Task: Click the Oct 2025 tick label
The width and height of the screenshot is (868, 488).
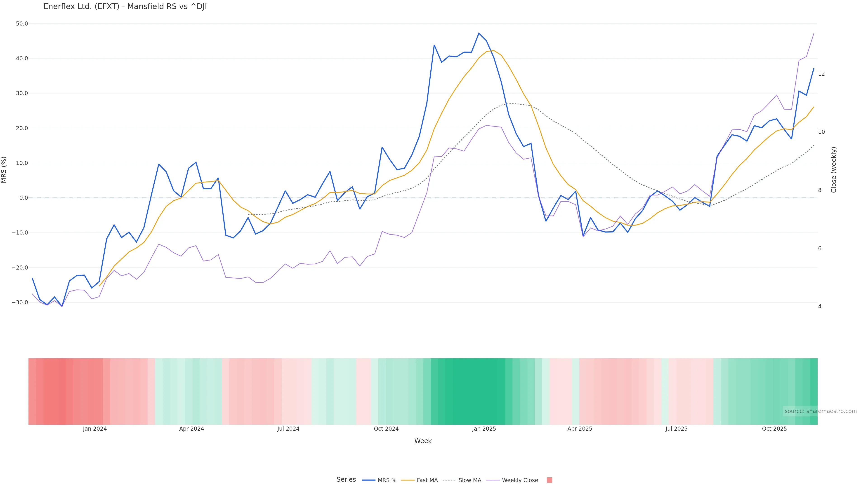Action: point(774,429)
